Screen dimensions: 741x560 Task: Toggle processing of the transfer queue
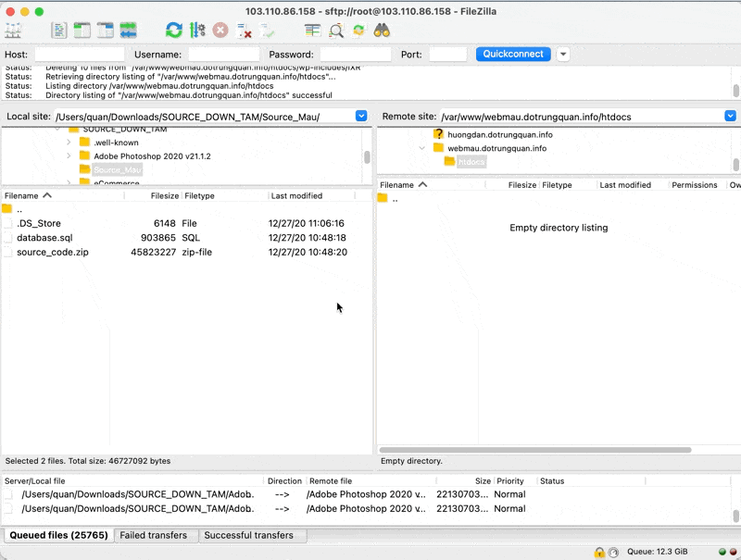[x=197, y=31]
